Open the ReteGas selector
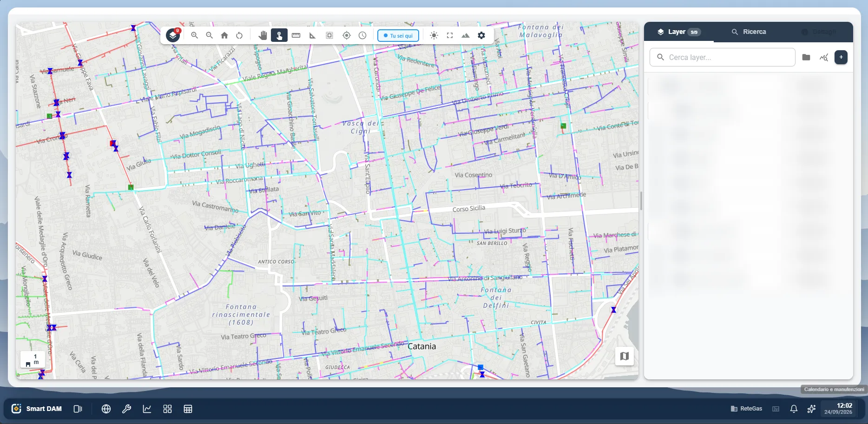This screenshot has width=868, height=424. click(x=746, y=409)
